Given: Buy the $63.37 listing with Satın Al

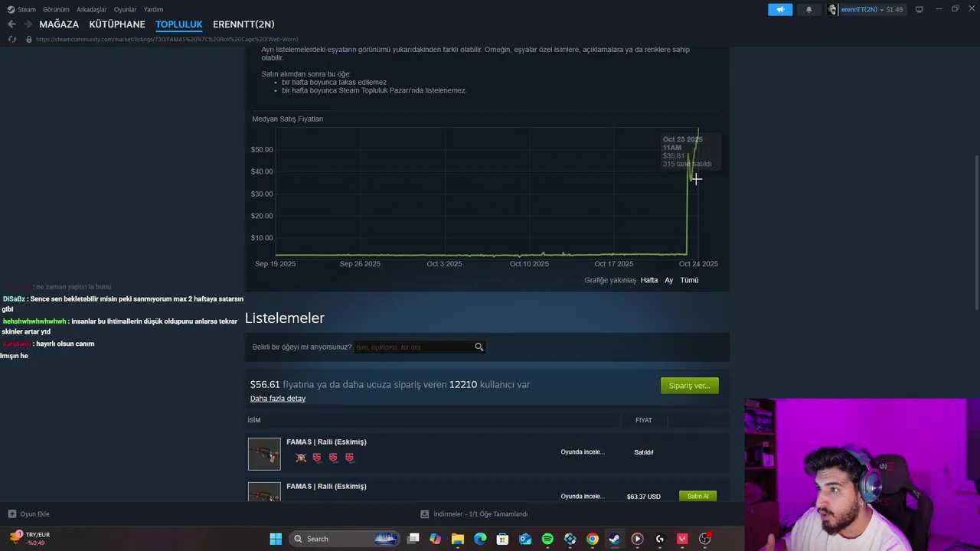Looking at the screenshot, I should [697, 496].
